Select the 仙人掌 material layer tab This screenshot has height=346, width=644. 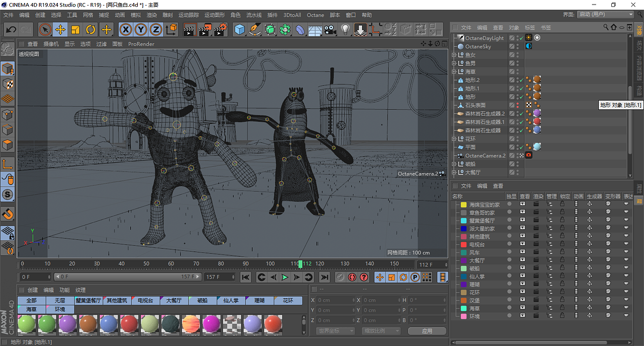231,300
